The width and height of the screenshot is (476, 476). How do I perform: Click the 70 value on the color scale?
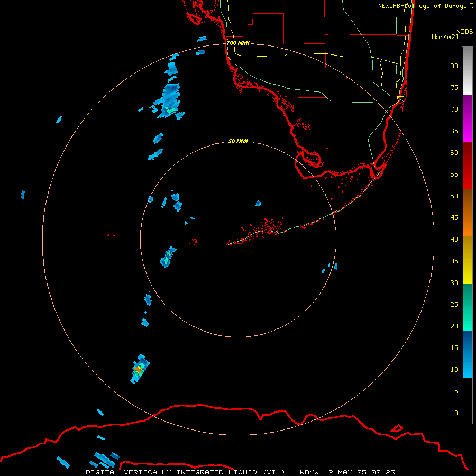(x=454, y=109)
